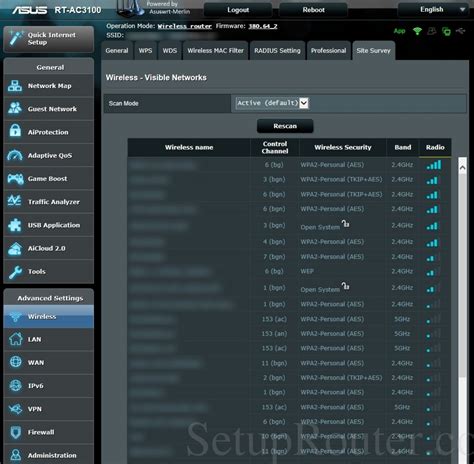Image resolution: width=474 pixels, height=464 pixels.
Task: Click the 2 (bgn) channel cell
Action: click(274, 378)
